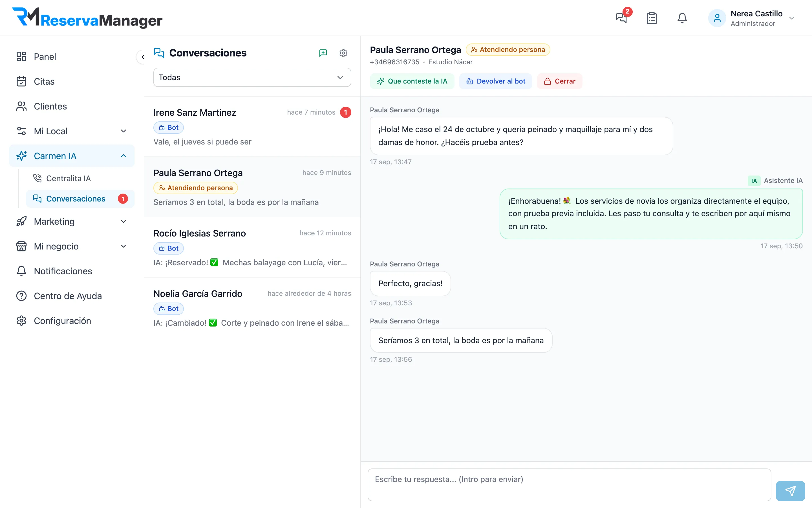
Task: Click the Asistente IA green message bubble
Action: pos(651,214)
